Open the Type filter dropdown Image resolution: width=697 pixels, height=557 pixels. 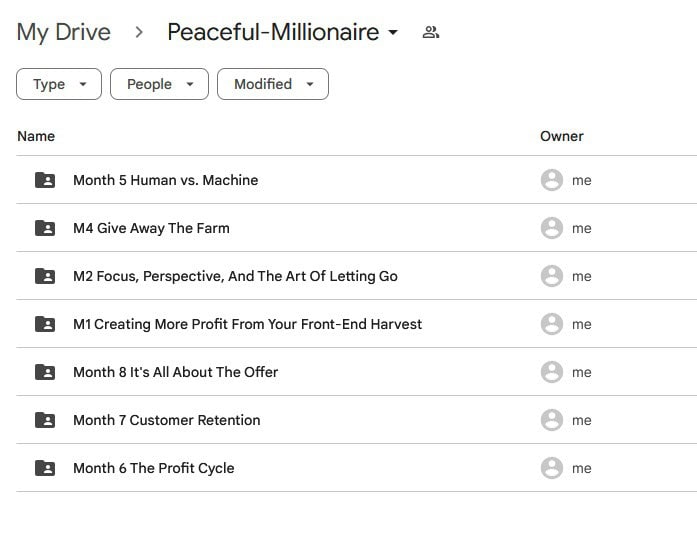point(59,84)
